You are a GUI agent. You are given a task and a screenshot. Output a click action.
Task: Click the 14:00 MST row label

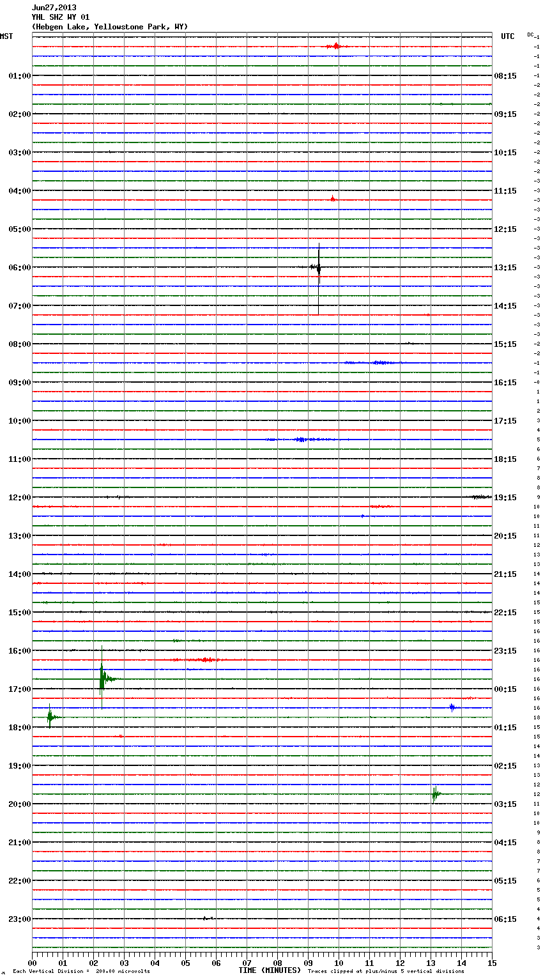click(x=20, y=574)
